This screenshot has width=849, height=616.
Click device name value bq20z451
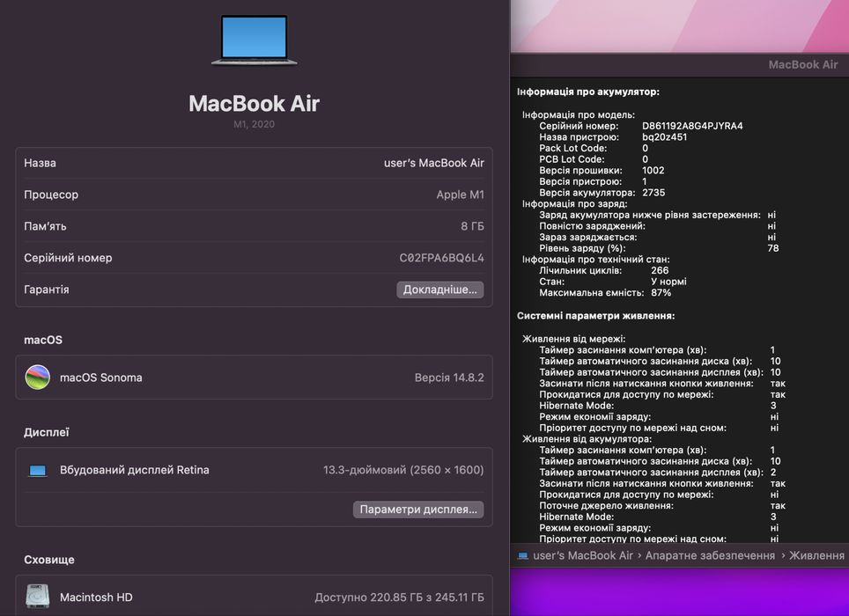pos(664,136)
